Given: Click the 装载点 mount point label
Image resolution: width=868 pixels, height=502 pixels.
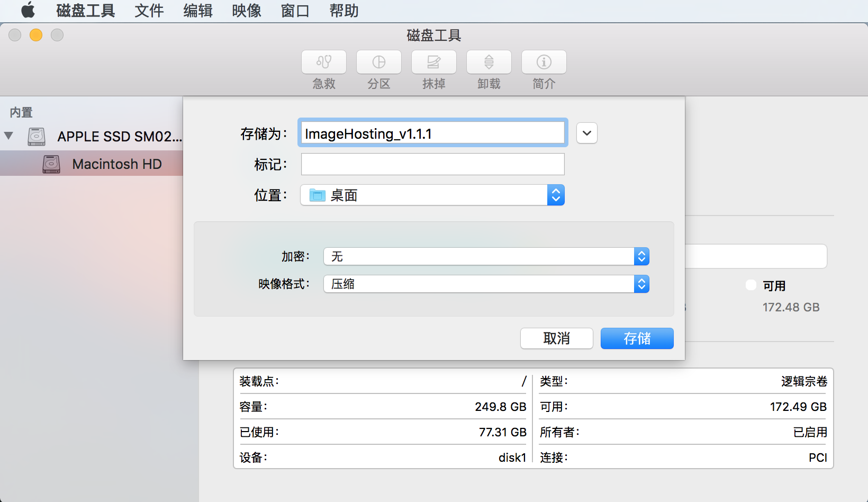Looking at the screenshot, I should click(x=259, y=381).
